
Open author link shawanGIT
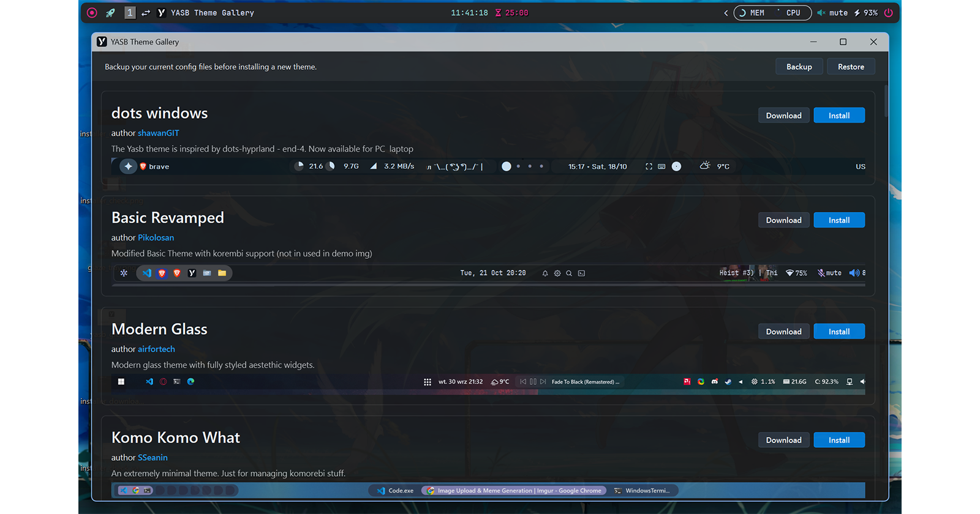click(158, 133)
